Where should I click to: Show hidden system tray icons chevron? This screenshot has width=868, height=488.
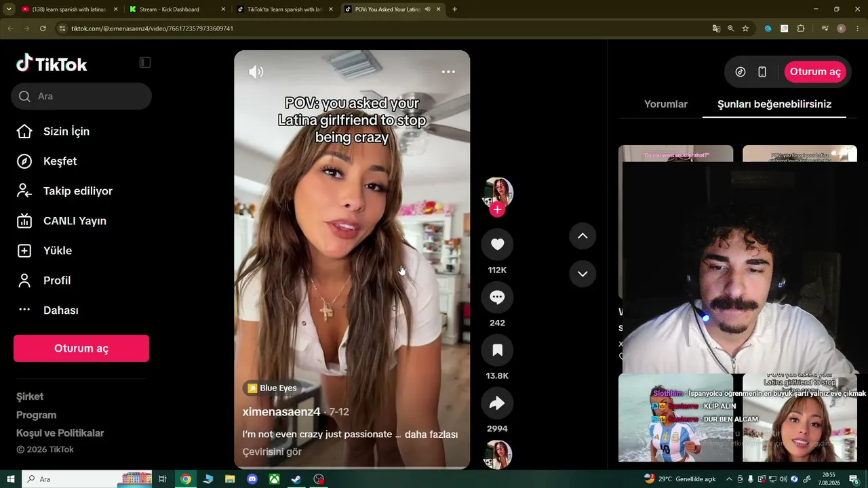(729, 479)
